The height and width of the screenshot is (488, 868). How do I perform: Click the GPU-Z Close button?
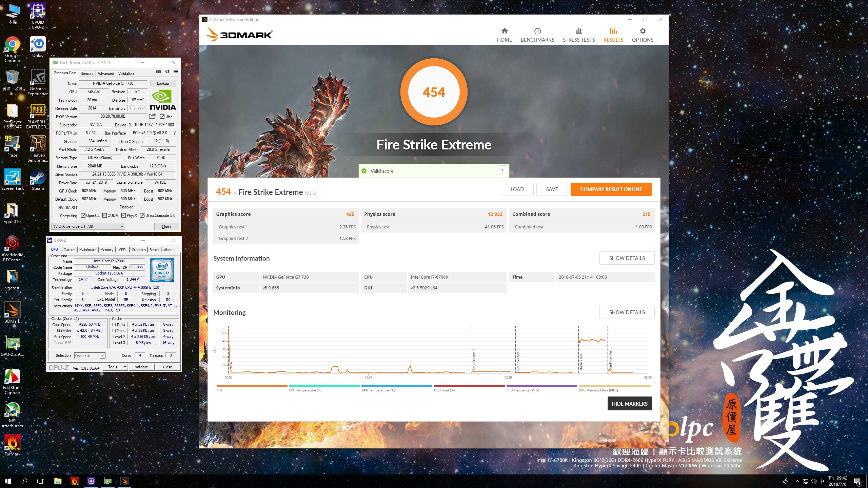[166, 227]
